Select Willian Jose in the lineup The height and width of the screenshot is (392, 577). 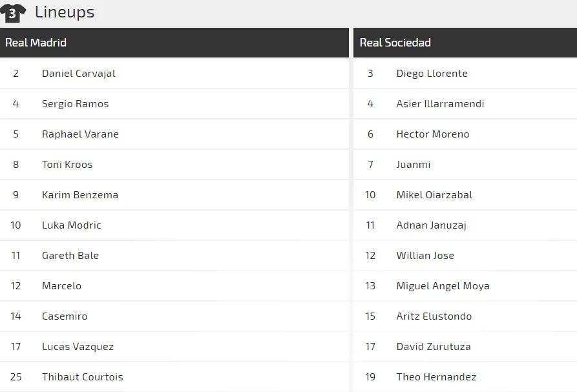[x=425, y=256]
